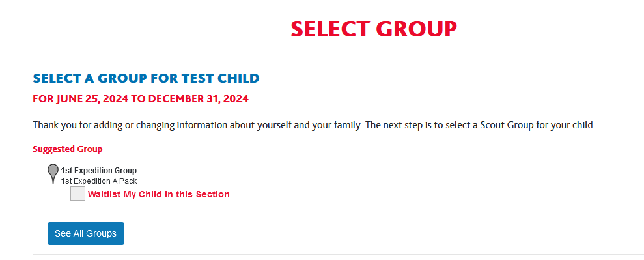This screenshot has width=644, height=260.
Task: Click the Suggested Group heading
Action: (67, 149)
